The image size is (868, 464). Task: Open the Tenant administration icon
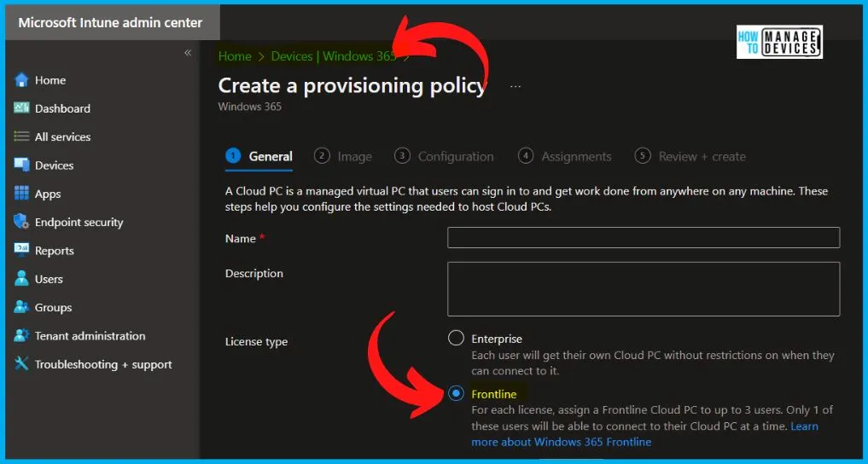(21, 336)
